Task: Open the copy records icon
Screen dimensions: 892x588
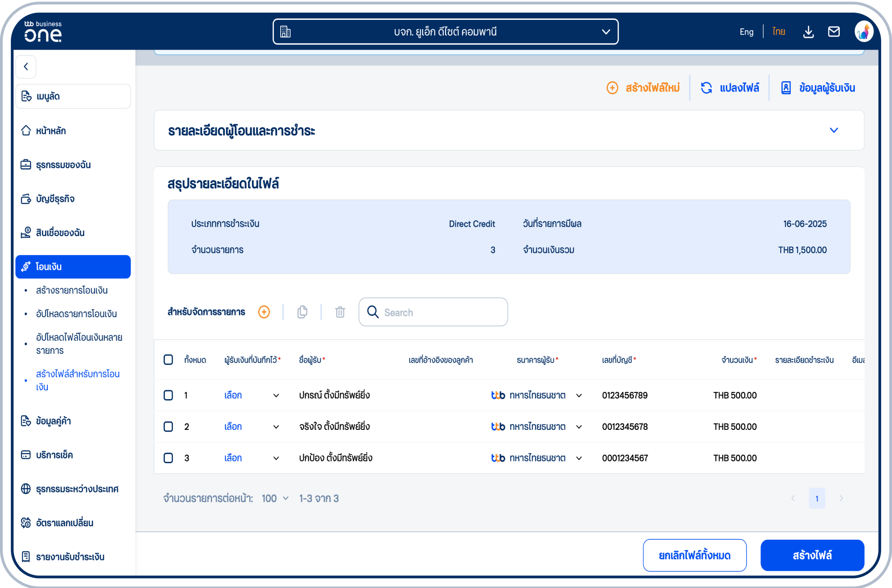Action: click(302, 312)
